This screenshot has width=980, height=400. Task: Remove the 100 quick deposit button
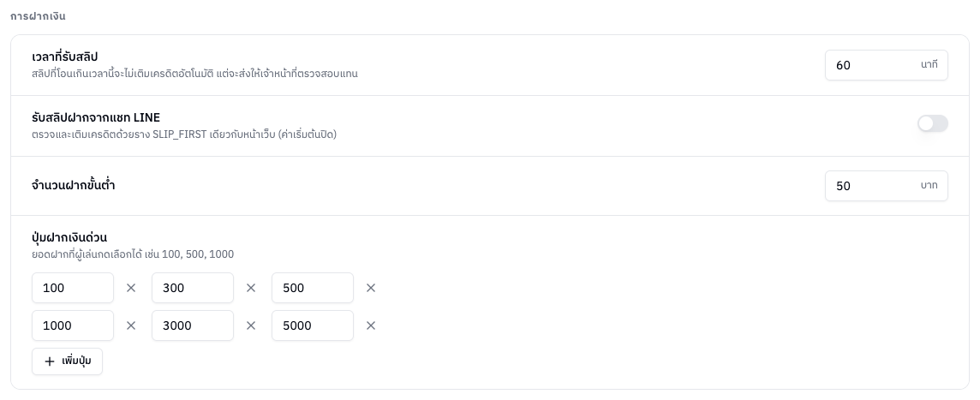click(130, 288)
